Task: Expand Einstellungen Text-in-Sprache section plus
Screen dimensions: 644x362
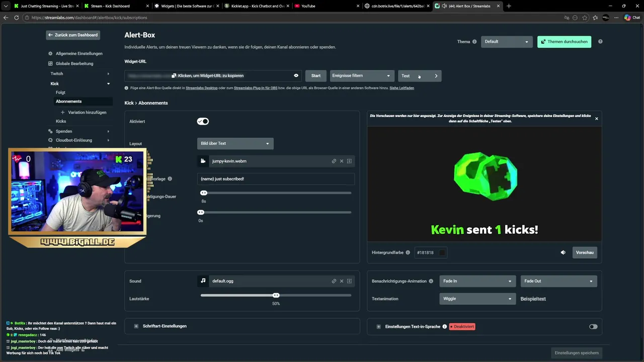Action: (x=379, y=326)
